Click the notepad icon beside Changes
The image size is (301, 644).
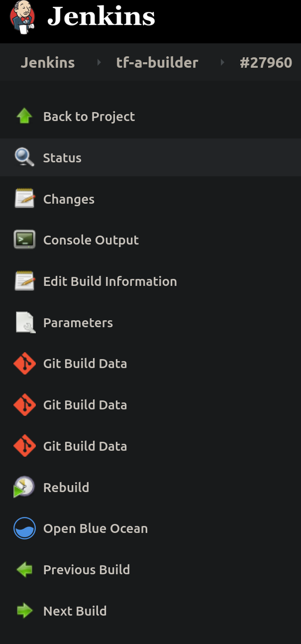[24, 199]
